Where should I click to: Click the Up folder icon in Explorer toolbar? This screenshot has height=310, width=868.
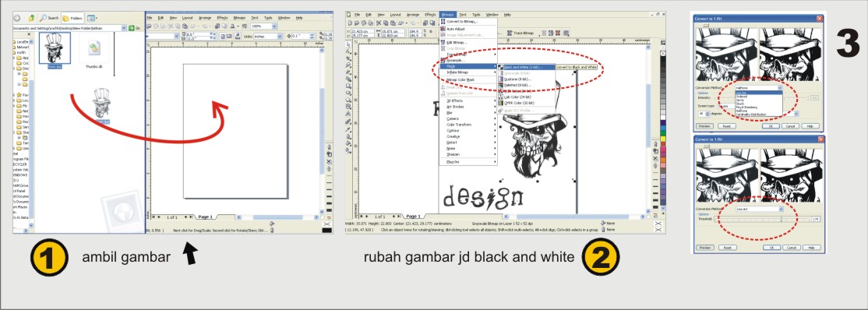tap(31, 18)
